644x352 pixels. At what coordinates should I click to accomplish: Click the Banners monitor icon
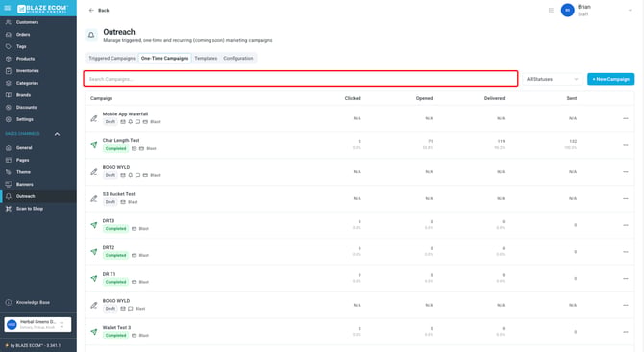click(x=9, y=184)
